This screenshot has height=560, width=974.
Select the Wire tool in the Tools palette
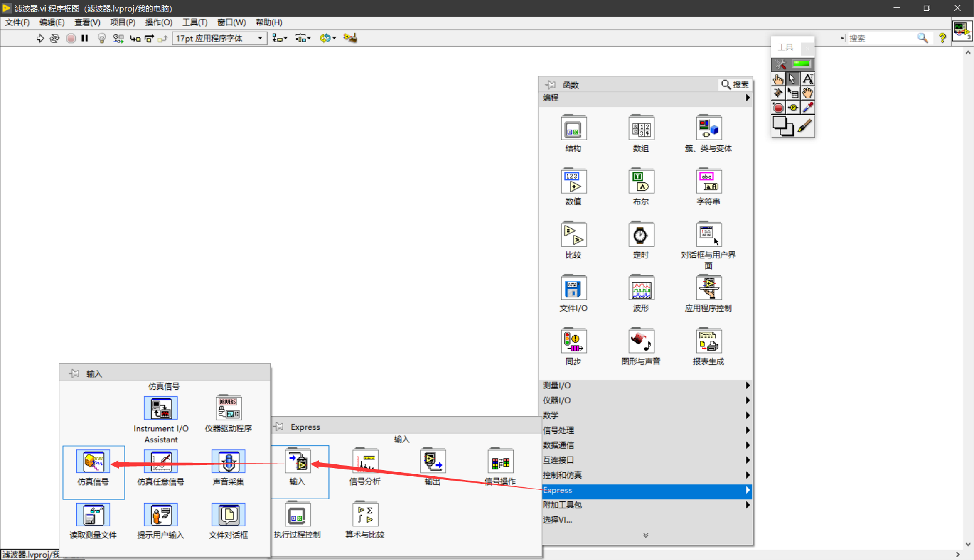[x=778, y=93]
